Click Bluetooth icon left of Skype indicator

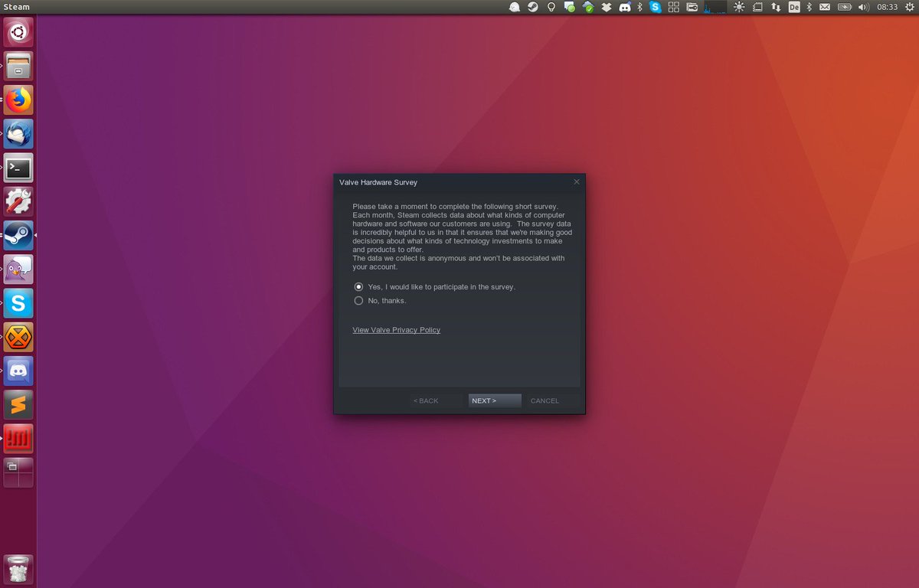tap(640, 7)
